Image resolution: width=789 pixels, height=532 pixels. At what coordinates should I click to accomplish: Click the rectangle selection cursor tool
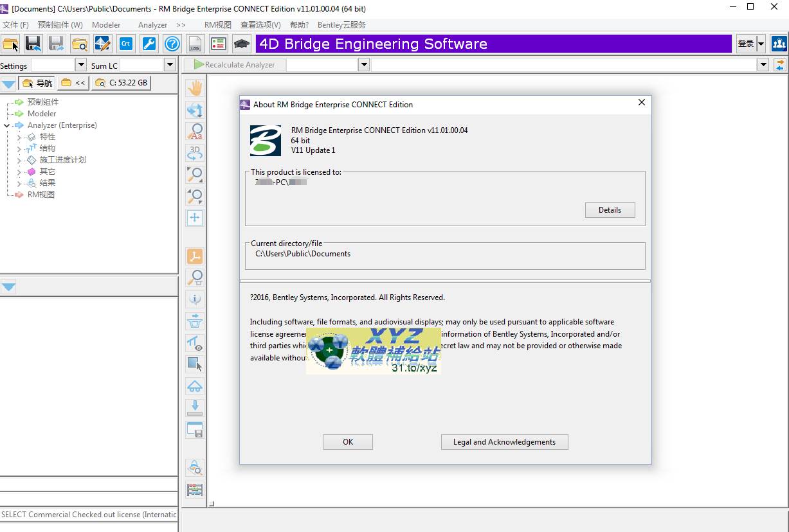[195, 364]
